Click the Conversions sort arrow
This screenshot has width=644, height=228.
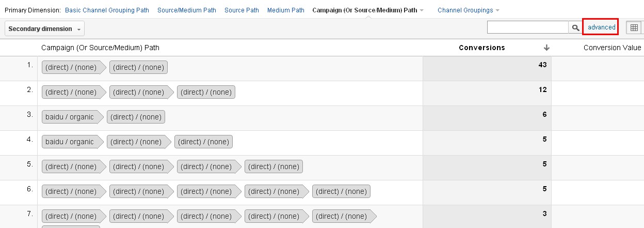[x=546, y=48]
